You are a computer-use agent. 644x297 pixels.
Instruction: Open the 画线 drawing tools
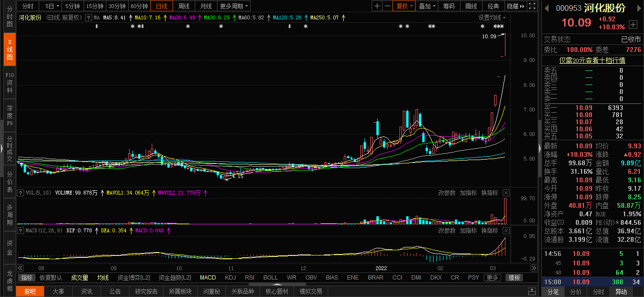(x=471, y=6)
